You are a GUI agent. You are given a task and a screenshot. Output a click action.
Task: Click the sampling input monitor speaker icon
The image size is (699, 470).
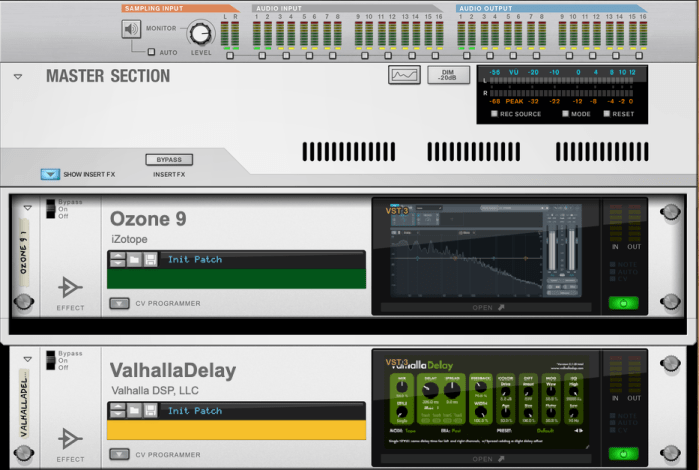132,30
